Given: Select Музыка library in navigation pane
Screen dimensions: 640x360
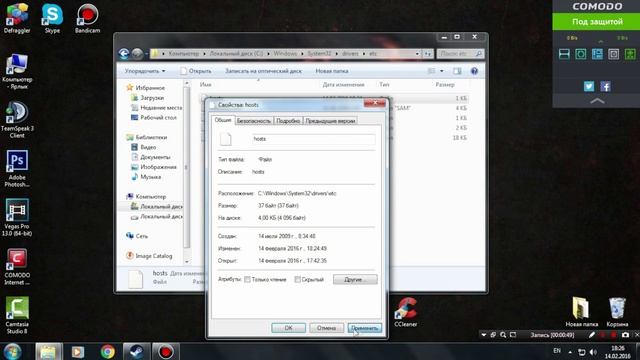Looking at the screenshot, I should (146, 177).
